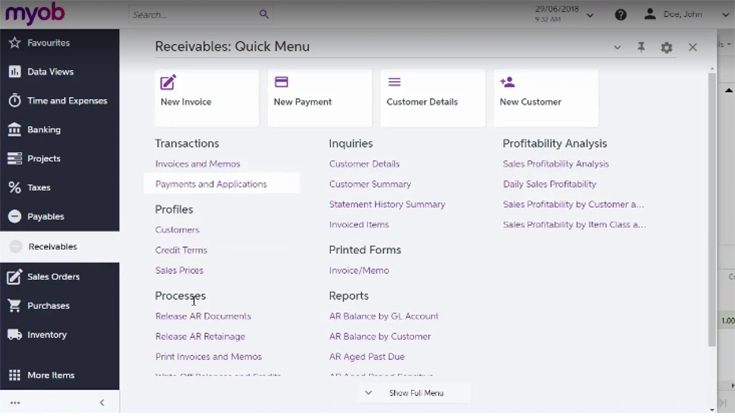Image resolution: width=735 pixels, height=416 pixels.
Task: Click New Customer add-person icon
Action: pyautogui.click(x=507, y=82)
